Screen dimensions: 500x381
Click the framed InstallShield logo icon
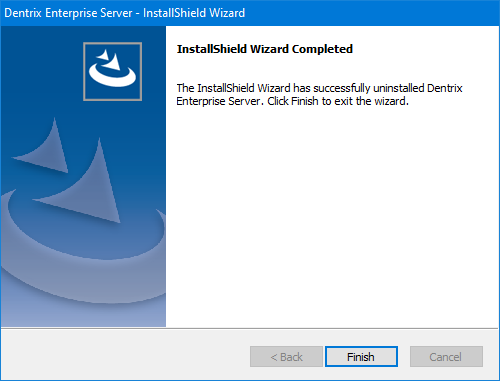point(113,71)
